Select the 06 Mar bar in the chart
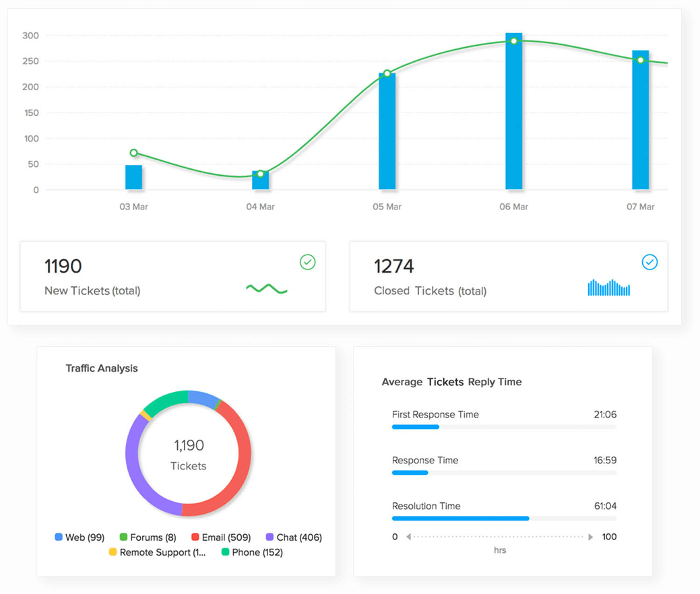This screenshot has height=594, width=700. point(514,111)
